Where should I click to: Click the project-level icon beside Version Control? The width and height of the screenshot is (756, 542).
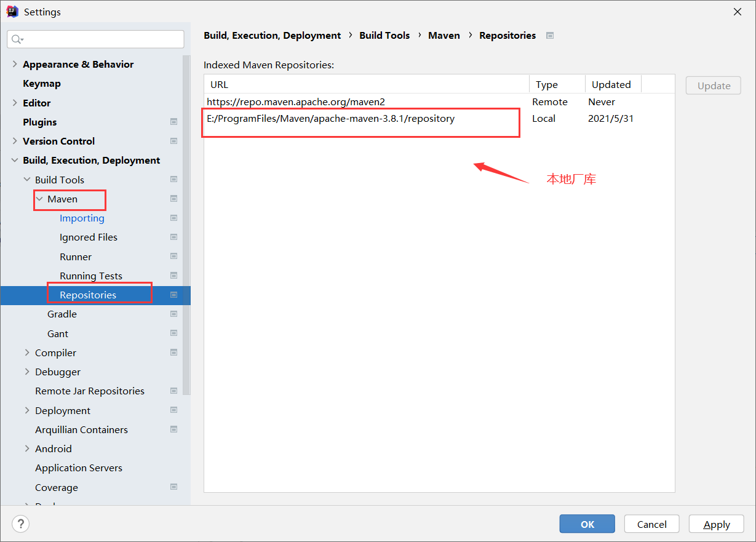coord(173,141)
